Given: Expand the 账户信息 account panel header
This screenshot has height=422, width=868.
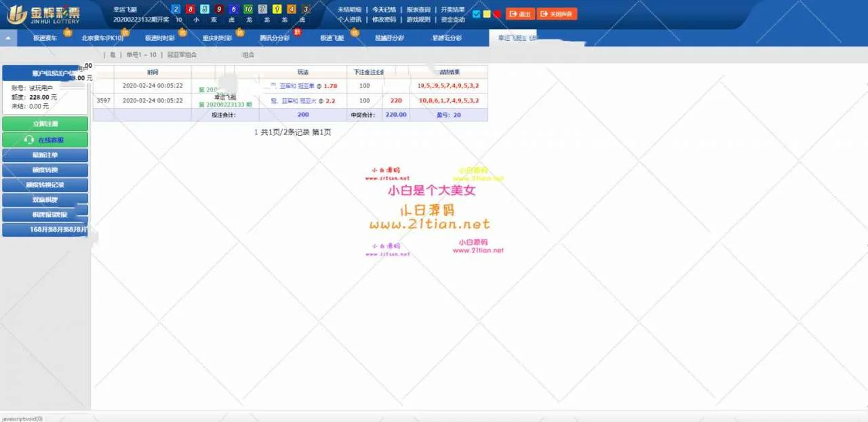Looking at the screenshot, I should (x=45, y=73).
